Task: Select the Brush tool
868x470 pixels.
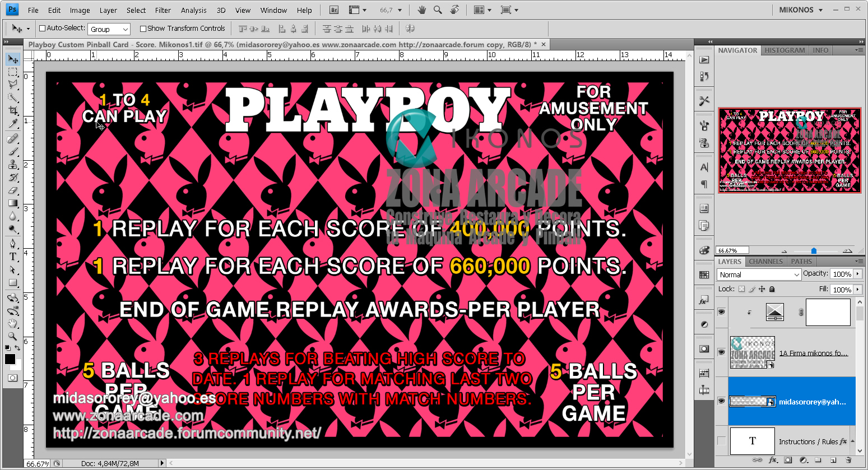Action: [13, 151]
